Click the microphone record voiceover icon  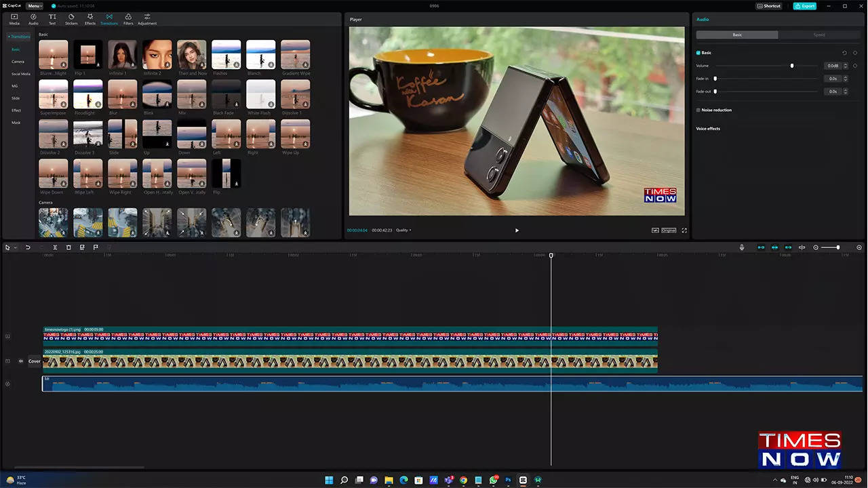click(742, 247)
